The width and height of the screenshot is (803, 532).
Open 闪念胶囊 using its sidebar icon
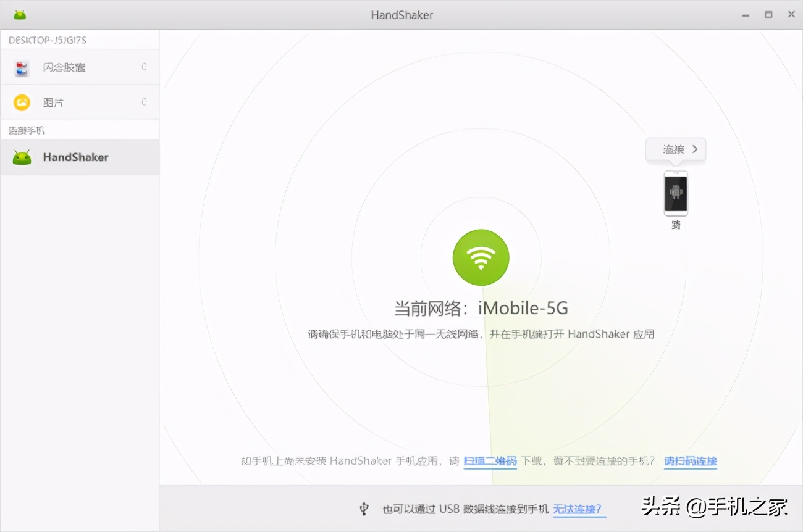pyautogui.click(x=20, y=67)
